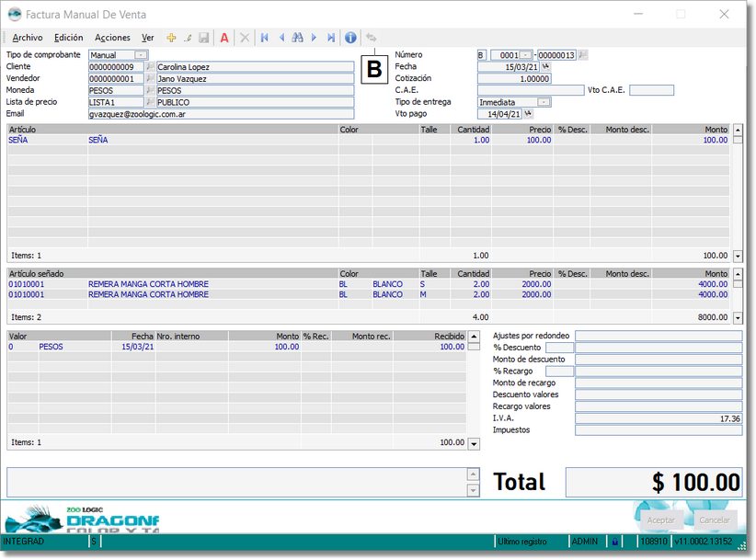The image size is (756, 560).
Task: Go to the first record using toolbar arrow
Action: coord(265,38)
